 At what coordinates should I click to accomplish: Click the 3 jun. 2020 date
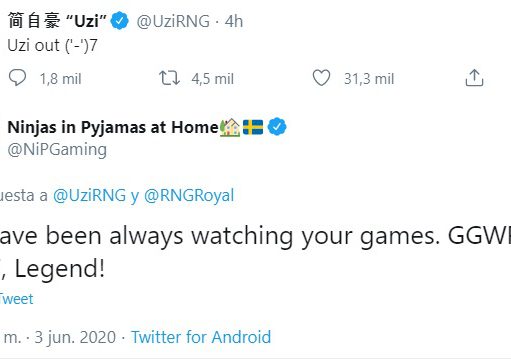75,337
